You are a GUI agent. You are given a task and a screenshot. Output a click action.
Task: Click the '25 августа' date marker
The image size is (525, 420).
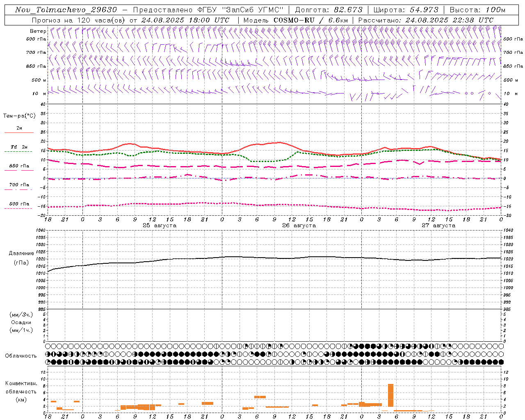tap(160, 226)
